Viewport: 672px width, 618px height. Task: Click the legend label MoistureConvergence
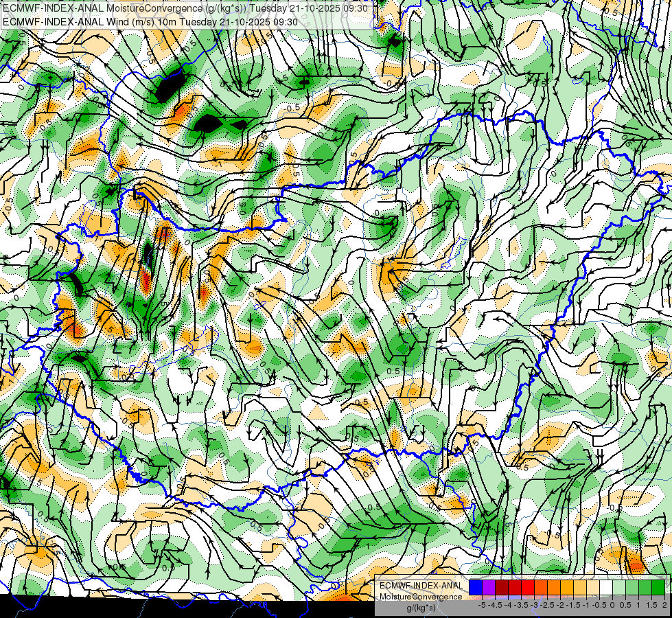coord(421,597)
